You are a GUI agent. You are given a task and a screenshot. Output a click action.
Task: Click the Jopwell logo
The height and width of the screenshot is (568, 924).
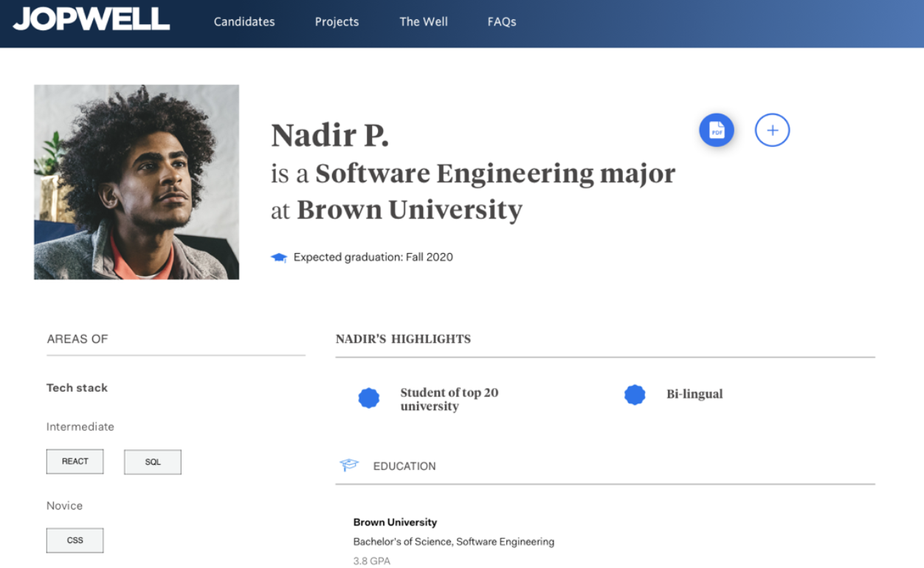coord(92,19)
